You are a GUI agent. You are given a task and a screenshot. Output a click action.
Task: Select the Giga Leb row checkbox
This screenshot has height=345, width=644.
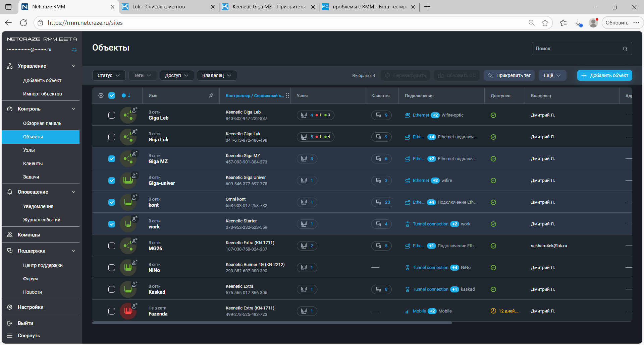[112, 115]
